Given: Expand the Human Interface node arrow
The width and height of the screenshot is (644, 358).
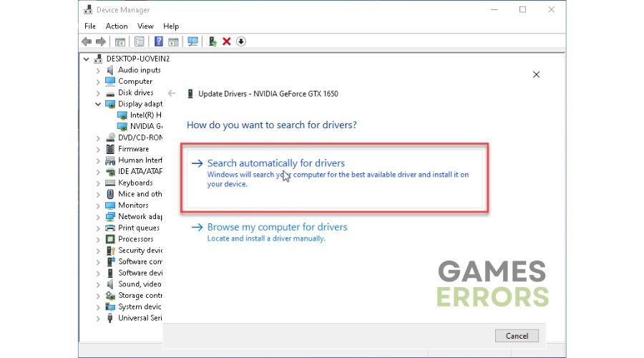Looking at the screenshot, I should pos(98,160).
